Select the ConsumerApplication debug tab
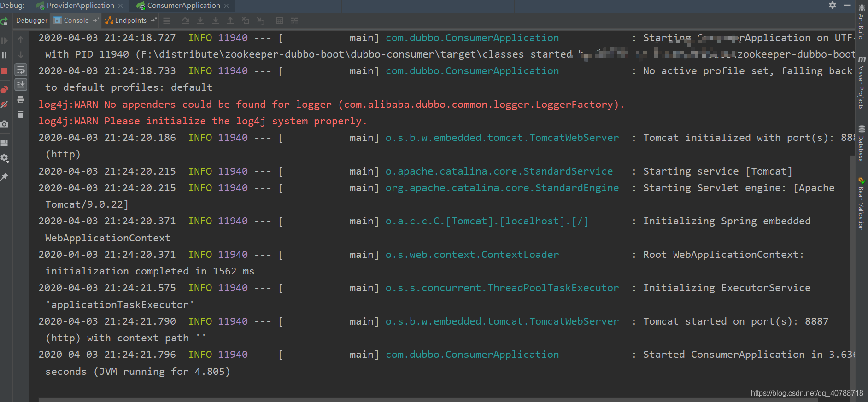Image resolution: width=868 pixels, height=402 pixels. [x=183, y=6]
